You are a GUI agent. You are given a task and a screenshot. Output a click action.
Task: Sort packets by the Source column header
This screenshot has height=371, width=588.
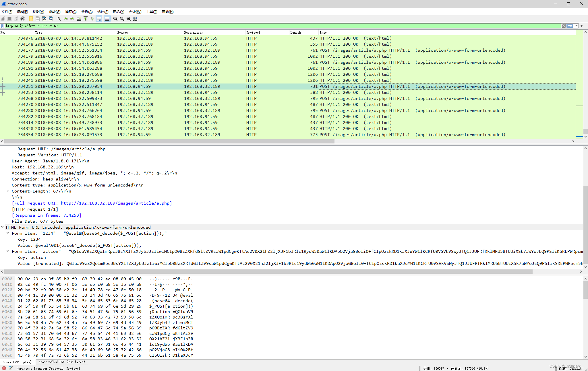point(149,32)
